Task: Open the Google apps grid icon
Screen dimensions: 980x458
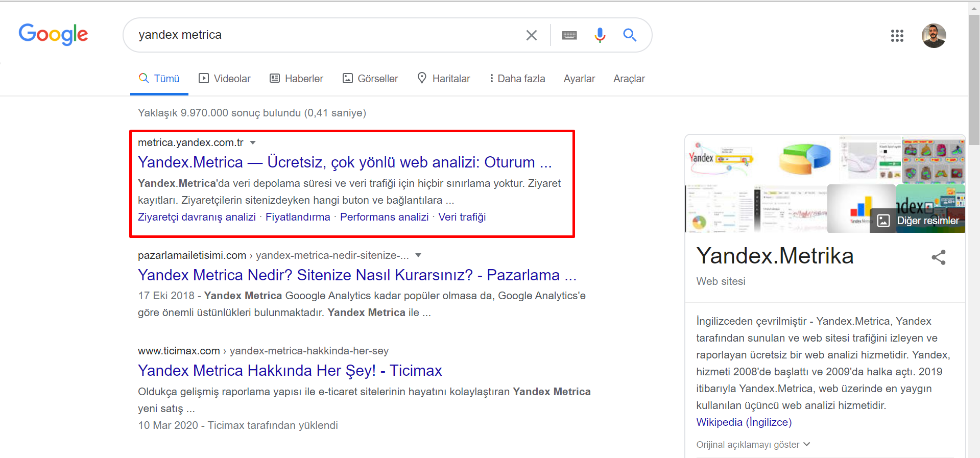Action: pyautogui.click(x=897, y=35)
